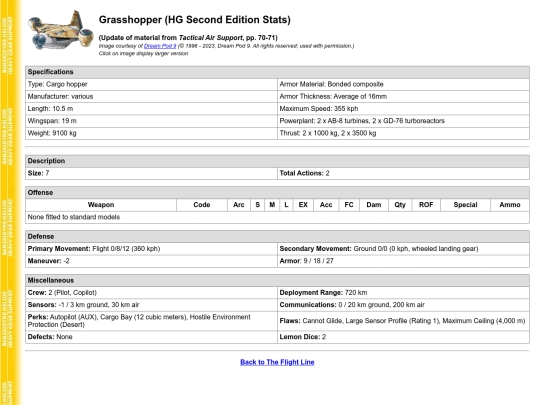The width and height of the screenshot is (540, 405).
Task: Click the 'Maneuver: -2' cell
Action: pyautogui.click(x=151, y=261)
